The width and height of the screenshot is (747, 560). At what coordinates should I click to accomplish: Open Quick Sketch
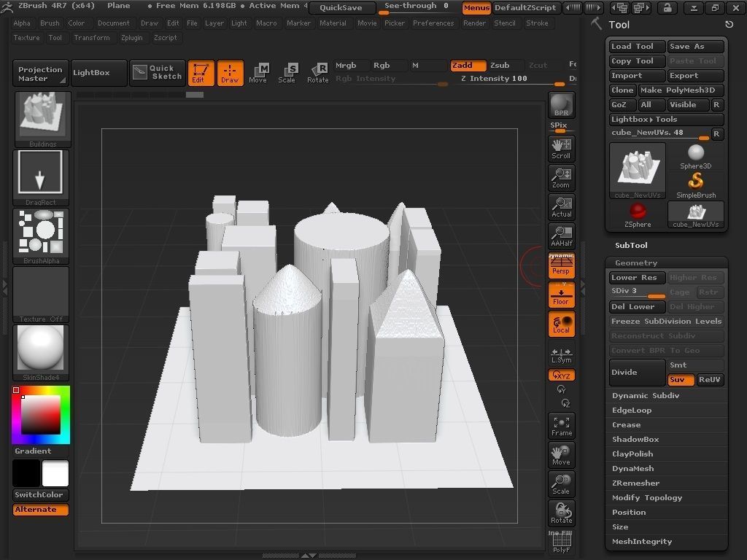pos(158,72)
